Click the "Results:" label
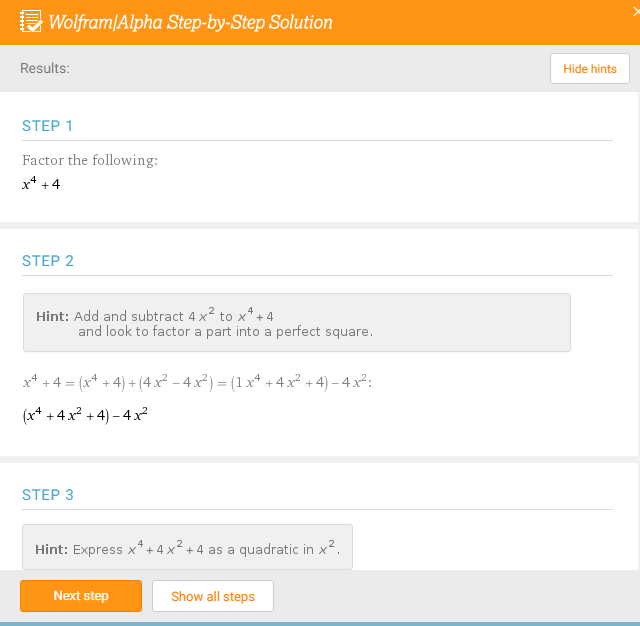This screenshot has height=626, width=640. click(45, 69)
